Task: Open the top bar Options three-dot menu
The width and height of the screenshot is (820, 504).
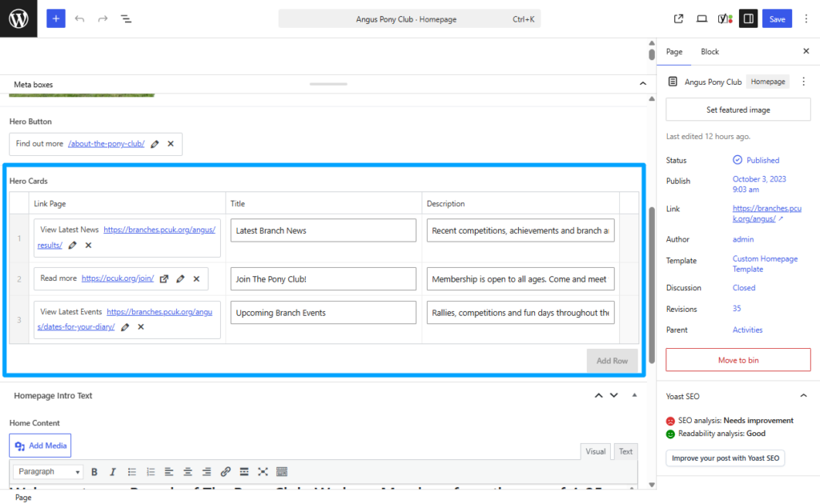Action: coord(806,19)
